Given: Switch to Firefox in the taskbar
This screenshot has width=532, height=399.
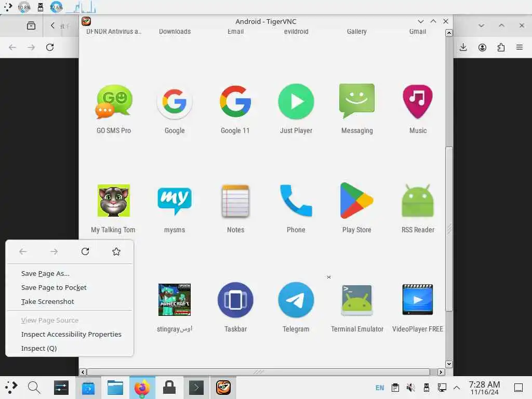Looking at the screenshot, I should click(142, 387).
